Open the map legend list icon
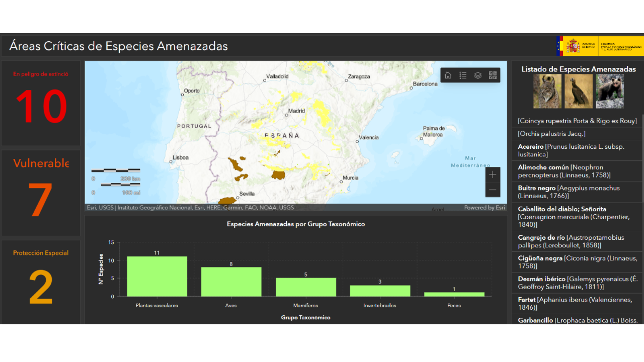Viewport: 644px width, 362px height. 463,75
